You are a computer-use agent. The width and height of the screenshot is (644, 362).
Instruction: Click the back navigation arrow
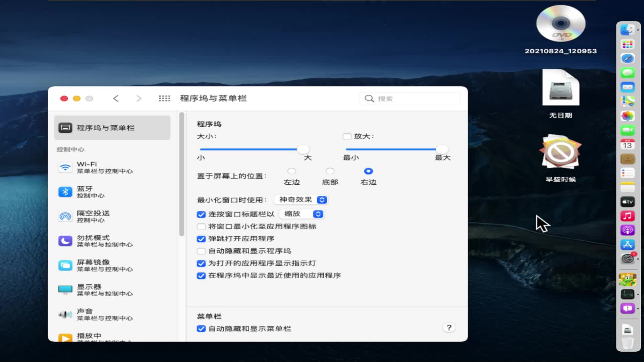116,98
